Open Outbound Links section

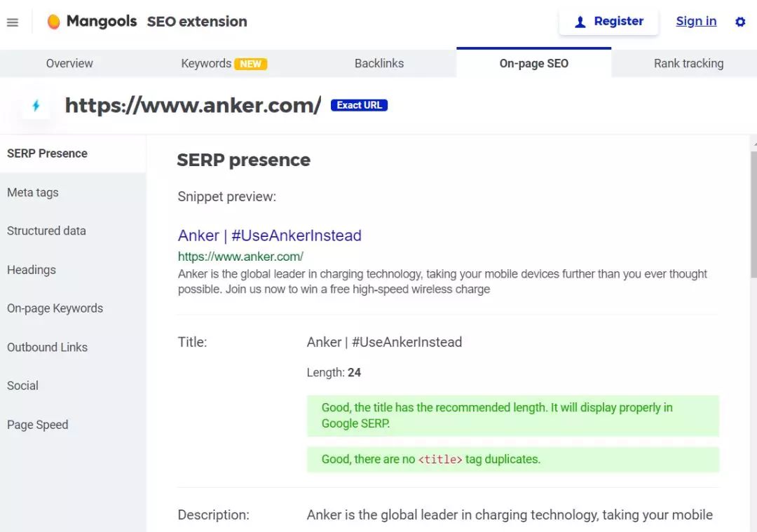(x=47, y=347)
